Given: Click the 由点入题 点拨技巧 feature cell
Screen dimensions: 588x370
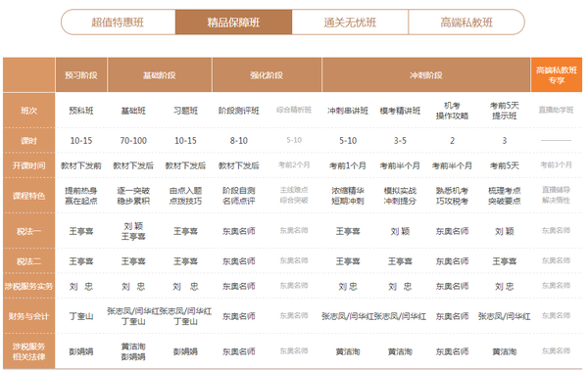Looking at the screenshot, I should coord(185,196).
